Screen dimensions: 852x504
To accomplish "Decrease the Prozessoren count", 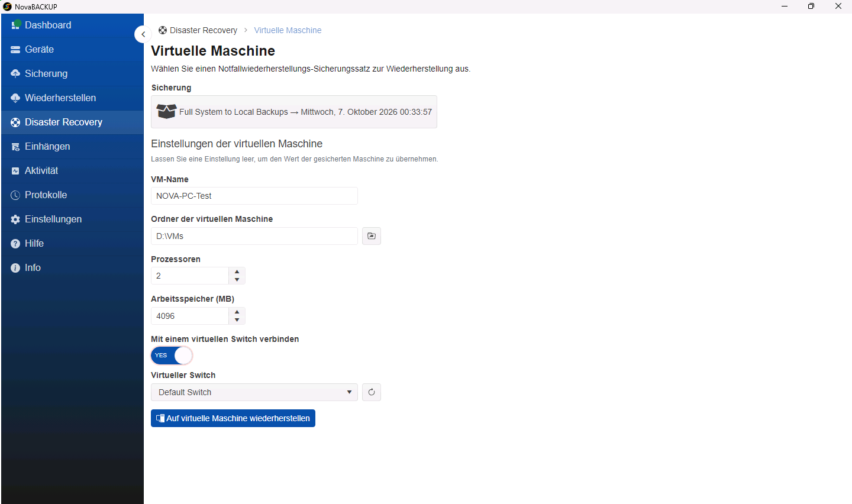I will point(237,280).
